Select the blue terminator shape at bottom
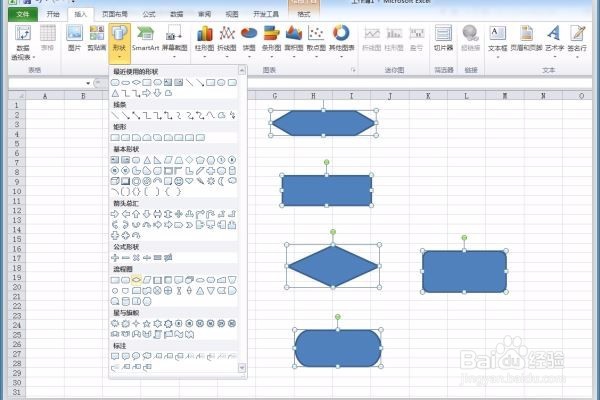The width and height of the screenshot is (600, 400). click(x=338, y=348)
